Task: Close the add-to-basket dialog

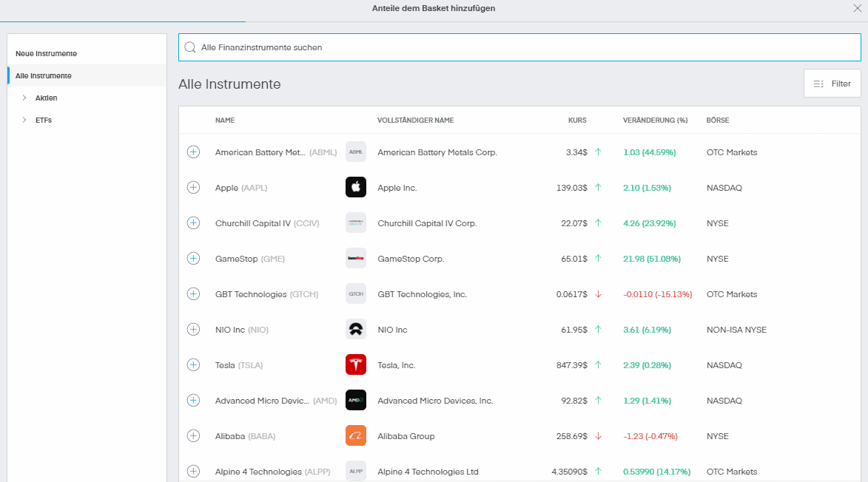Action: coord(858,8)
